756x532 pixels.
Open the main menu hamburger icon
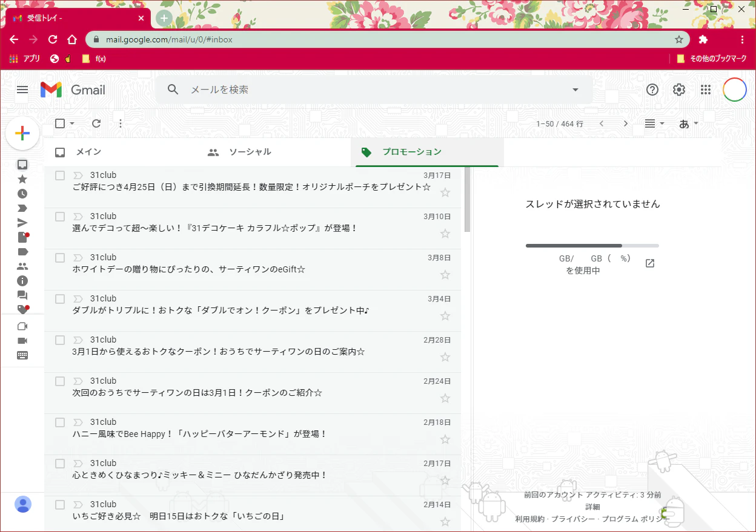tap(22, 90)
